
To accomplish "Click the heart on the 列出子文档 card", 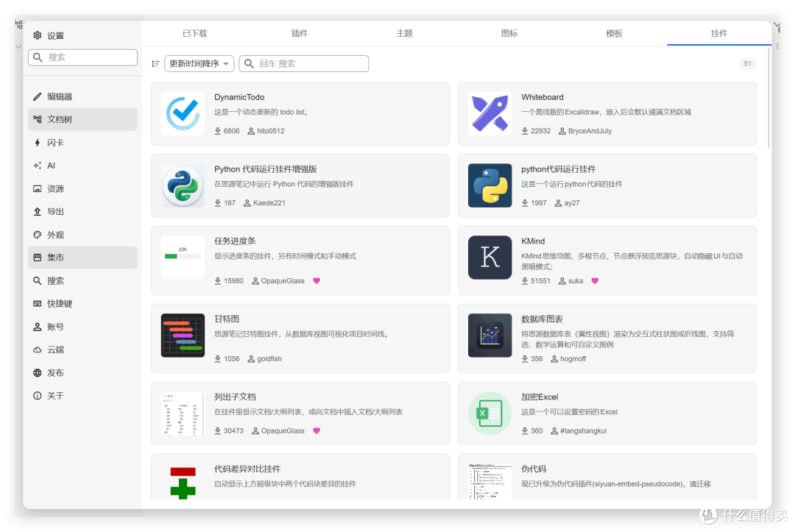I will tap(317, 430).
